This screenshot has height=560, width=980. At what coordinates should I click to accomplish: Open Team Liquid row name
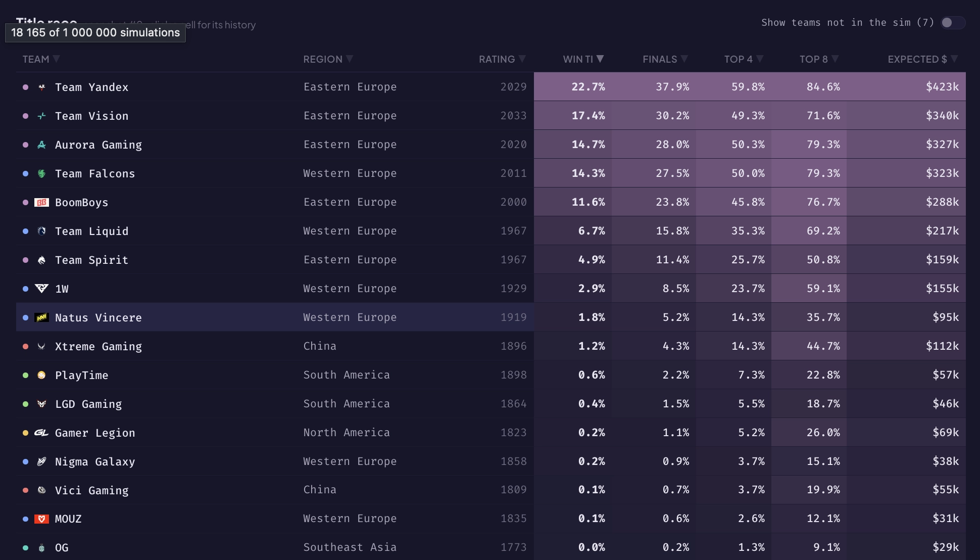pyautogui.click(x=92, y=231)
